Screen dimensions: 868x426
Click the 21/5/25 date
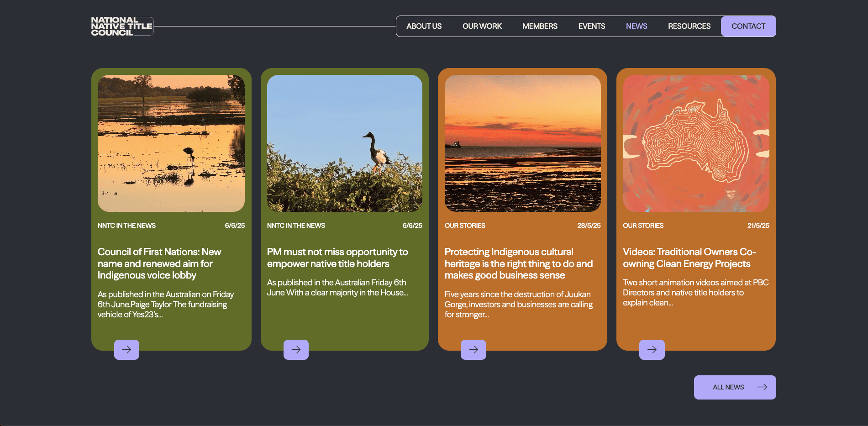click(758, 226)
